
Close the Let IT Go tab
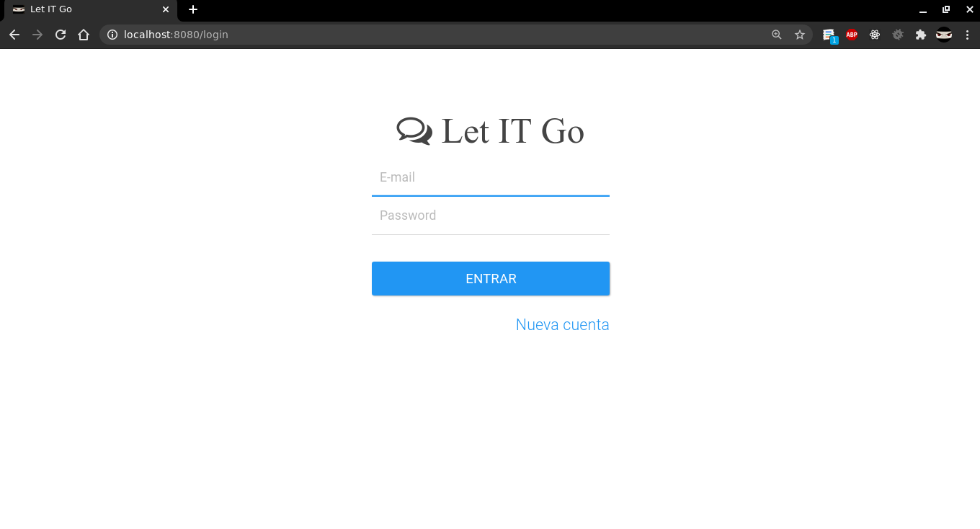[166, 9]
